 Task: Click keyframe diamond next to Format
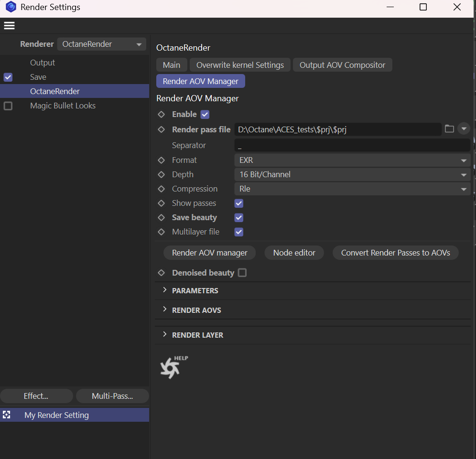[161, 160]
